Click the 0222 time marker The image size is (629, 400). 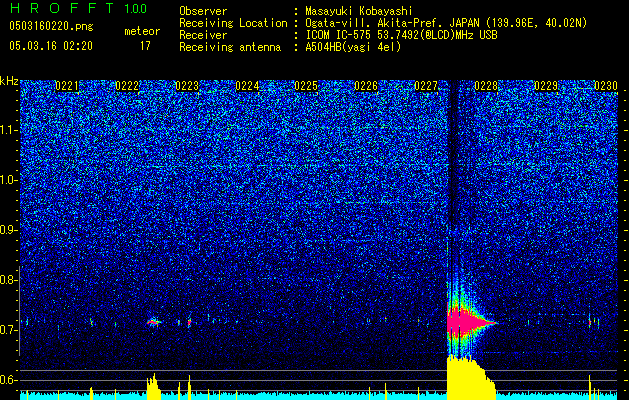coord(127,86)
